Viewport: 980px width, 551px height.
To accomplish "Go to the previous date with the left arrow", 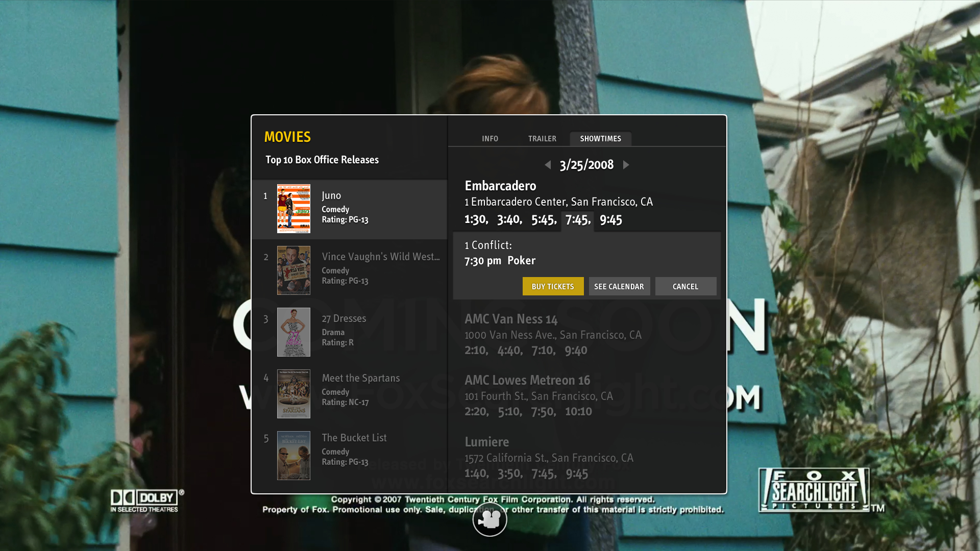I will tap(548, 165).
